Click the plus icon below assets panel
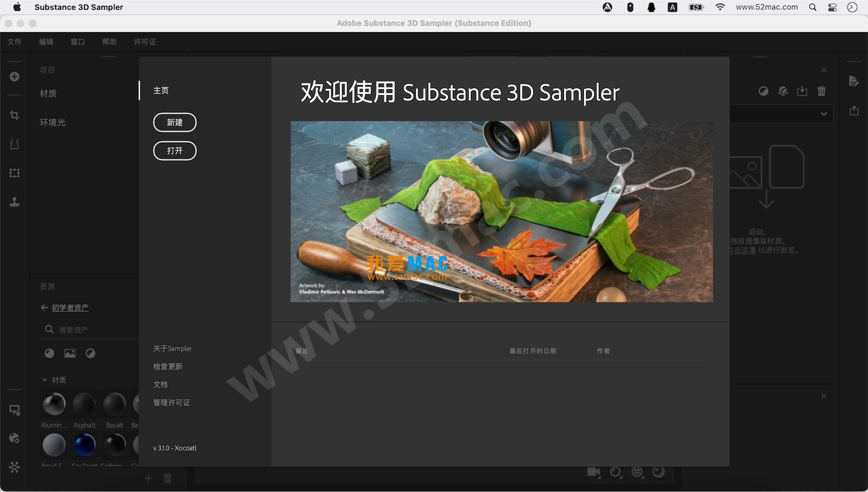868x492 pixels. pos(148,478)
